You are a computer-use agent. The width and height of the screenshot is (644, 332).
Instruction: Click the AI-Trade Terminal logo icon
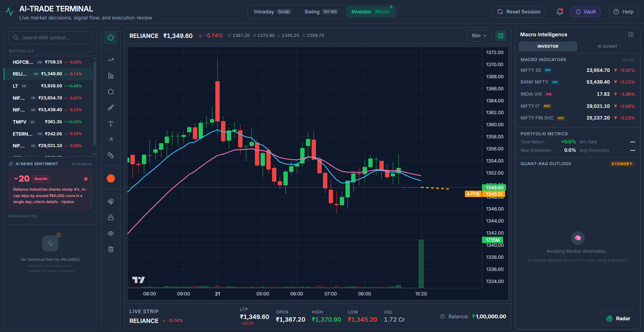coord(10,12)
